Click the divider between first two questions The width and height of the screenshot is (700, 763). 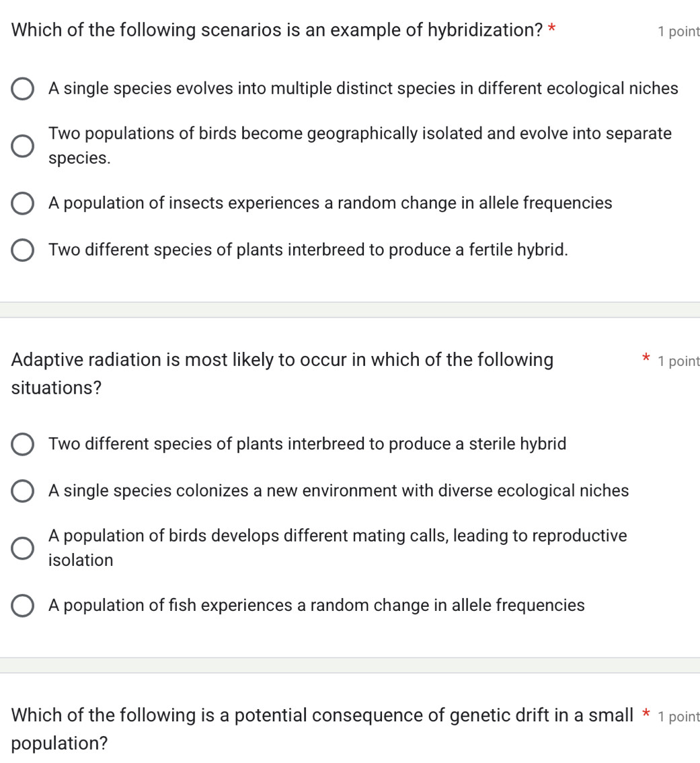350,311
